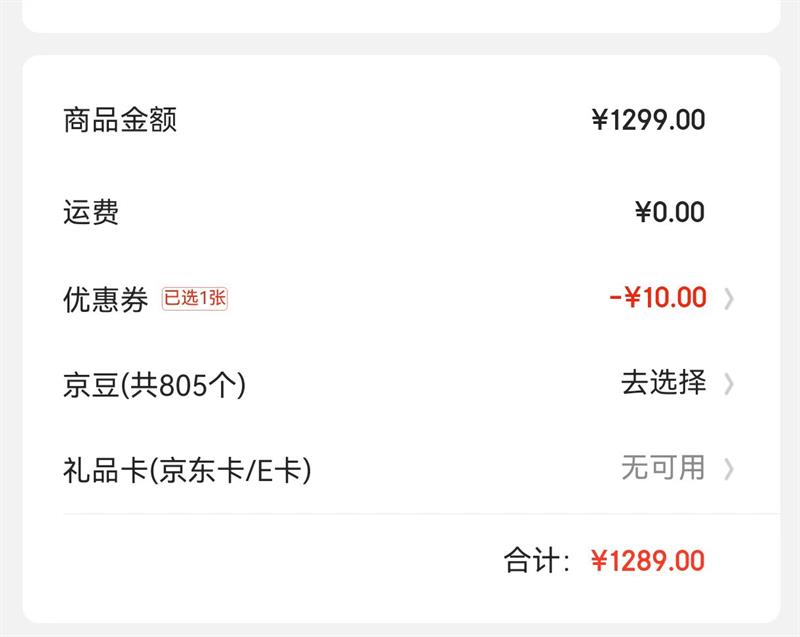Select the 优惠券 label
The height and width of the screenshot is (637, 800).
(105, 299)
